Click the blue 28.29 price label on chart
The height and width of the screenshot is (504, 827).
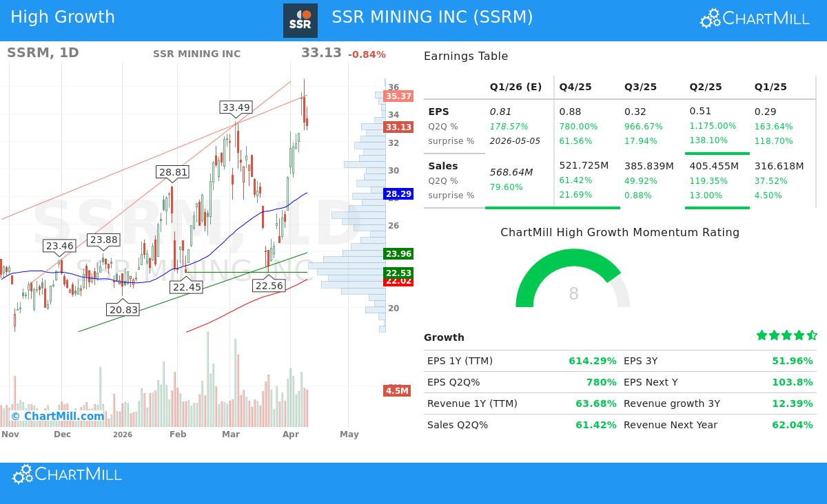pyautogui.click(x=398, y=194)
